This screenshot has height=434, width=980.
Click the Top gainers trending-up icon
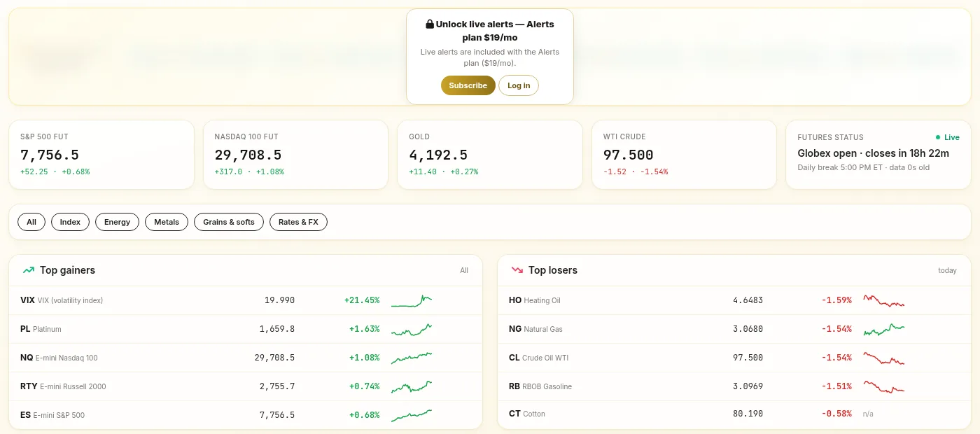pyautogui.click(x=28, y=270)
